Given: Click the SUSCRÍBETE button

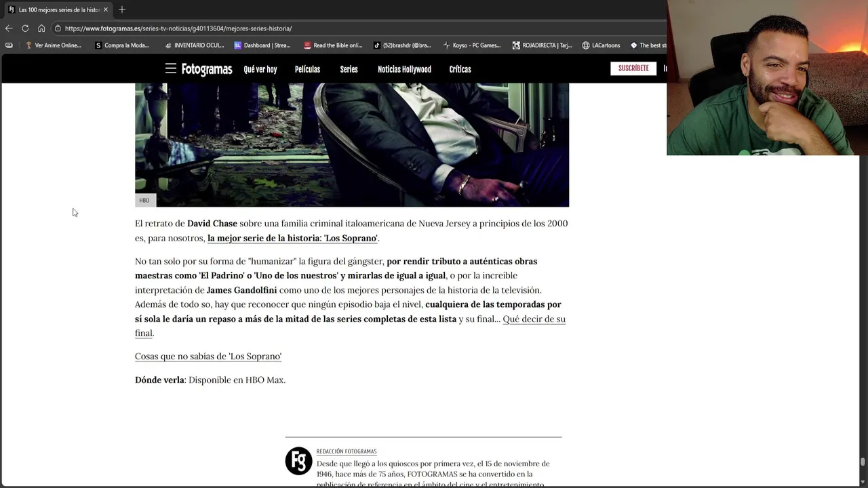Looking at the screenshot, I should [633, 68].
